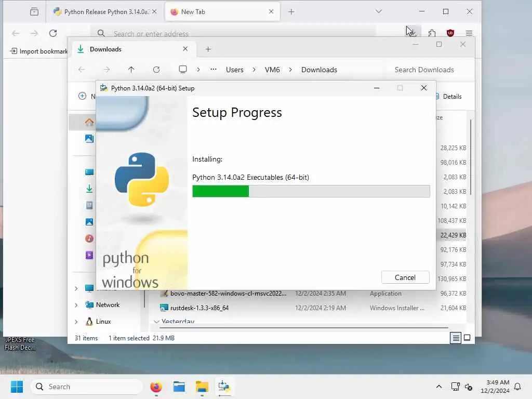The height and width of the screenshot is (399, 532).
Task: Expand the This PC tree node
Action: [76, 288]
